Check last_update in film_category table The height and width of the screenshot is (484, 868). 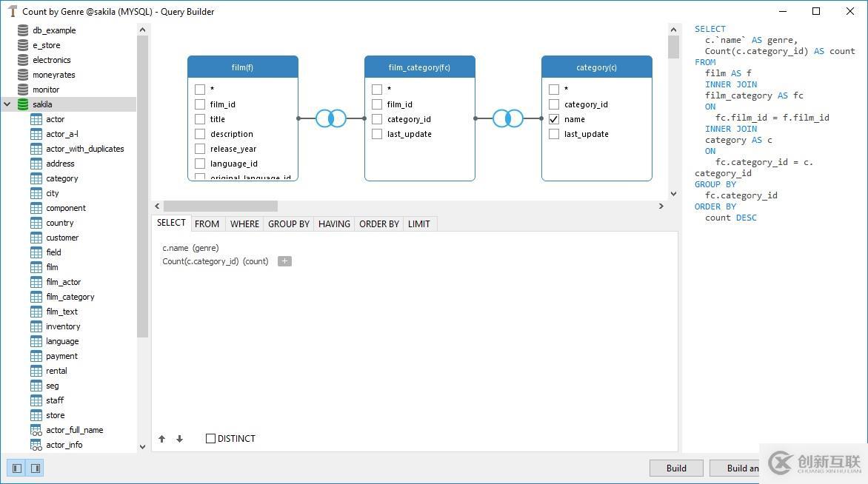[x=377, y=134]
